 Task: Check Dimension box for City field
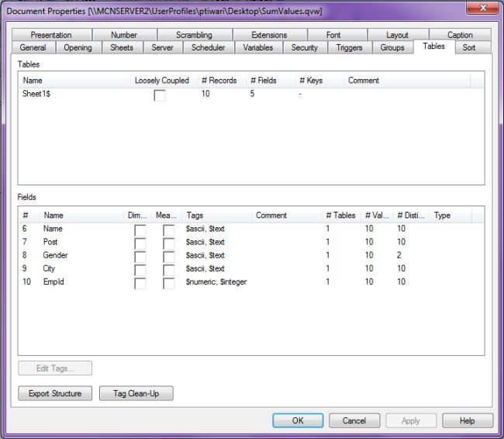coord(140,270)
